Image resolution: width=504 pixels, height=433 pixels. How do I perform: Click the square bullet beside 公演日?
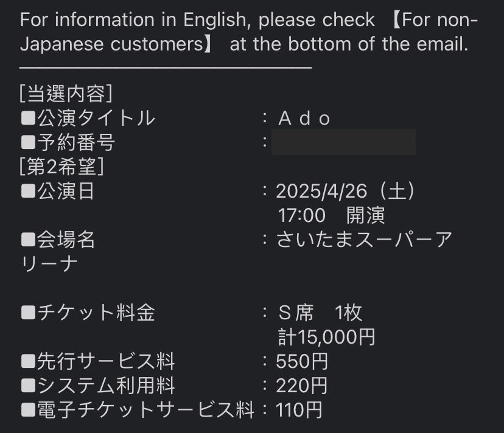pos(28,191)
